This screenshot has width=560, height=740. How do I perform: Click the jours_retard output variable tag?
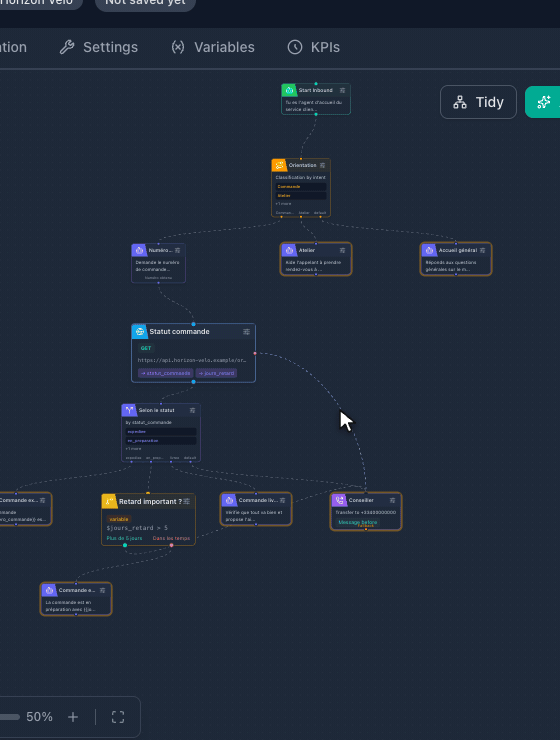point(217,373)
